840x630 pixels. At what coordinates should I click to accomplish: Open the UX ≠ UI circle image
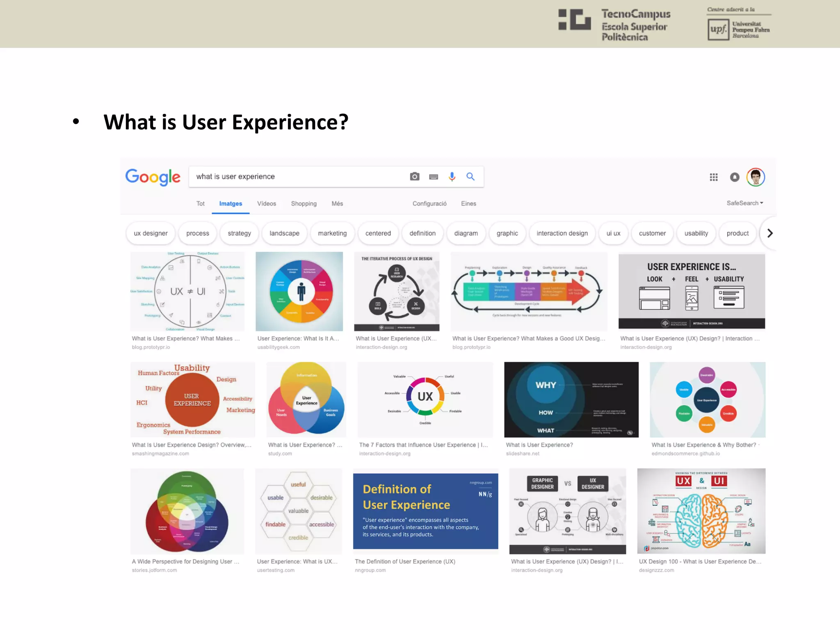coord(187,291)
